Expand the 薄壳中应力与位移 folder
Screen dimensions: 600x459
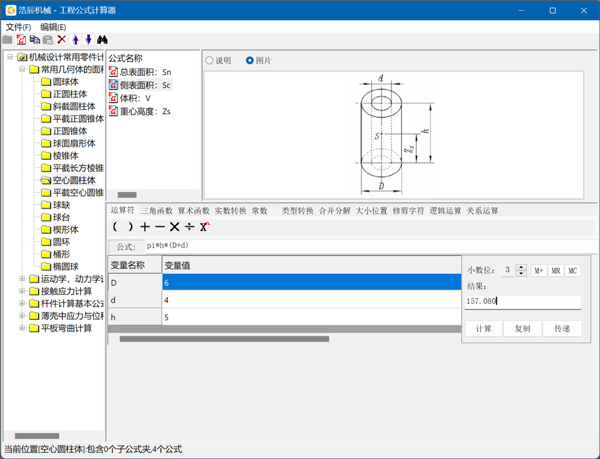point(22,316)
